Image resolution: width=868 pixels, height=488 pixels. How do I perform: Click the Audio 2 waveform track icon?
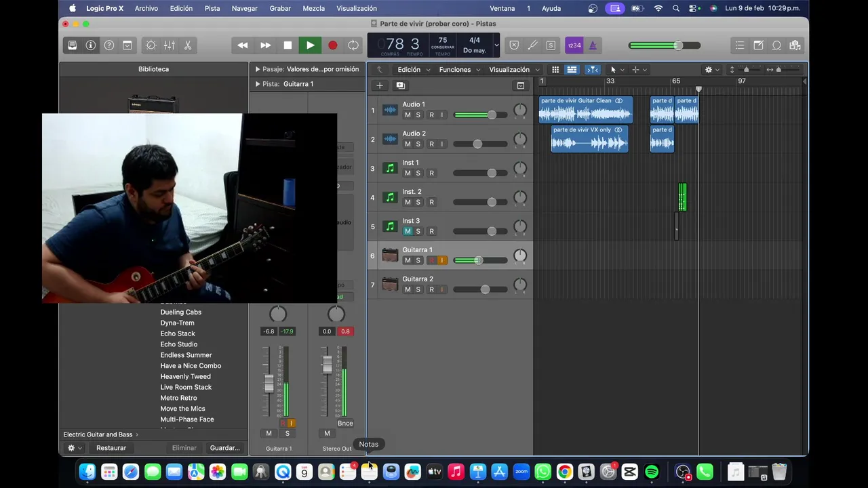point(390,139)
